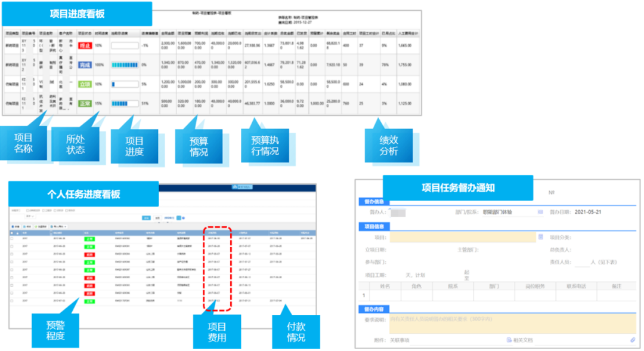Click the green 立项 status badge
The image size is (644, 351).
[x=85, y=84]
